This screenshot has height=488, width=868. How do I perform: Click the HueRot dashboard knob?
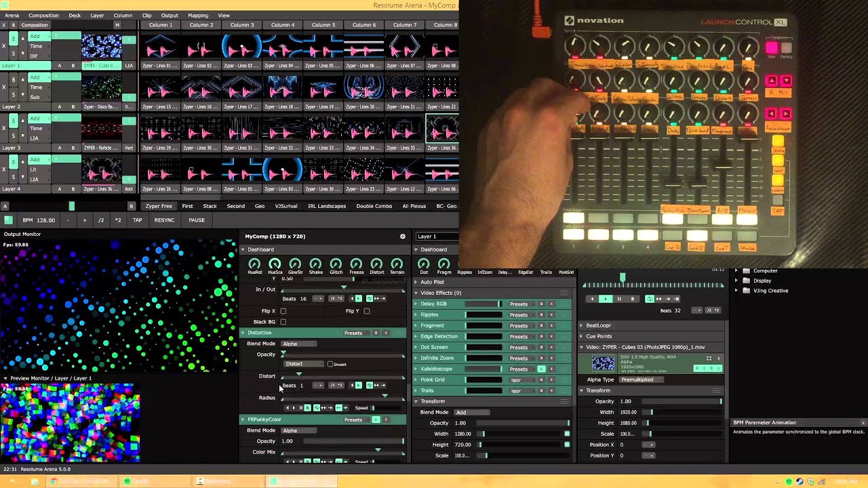254,264
